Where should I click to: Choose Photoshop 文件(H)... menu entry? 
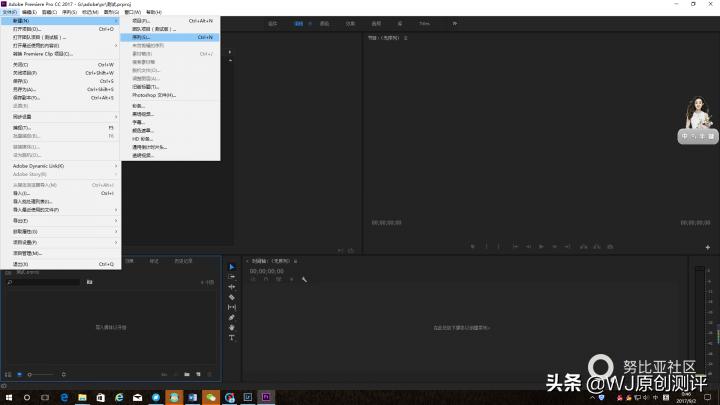(x=154, y=95)
